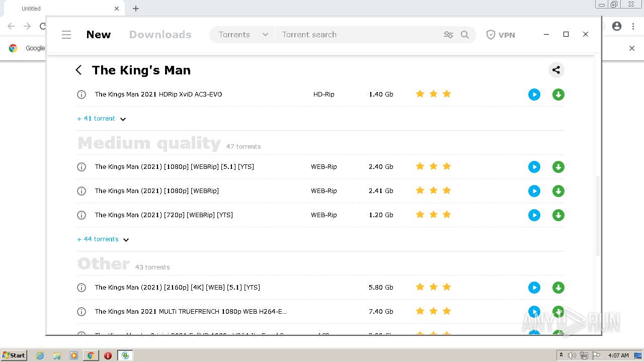Select The Kings Man (2021) [720p] [WEBRip] [YTS] title

pyautogui.click(x=164, y=215)
